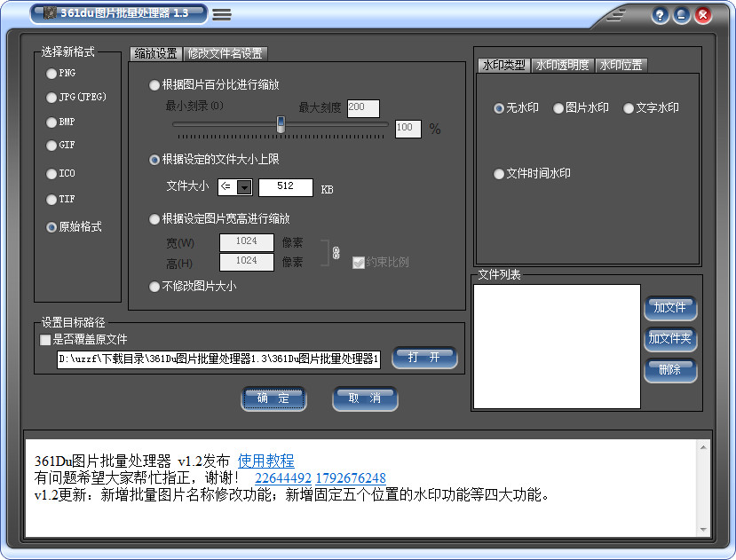Click the info panel scroll down arrow
Screen dimensions: 736x560
[x=703, y=529]
